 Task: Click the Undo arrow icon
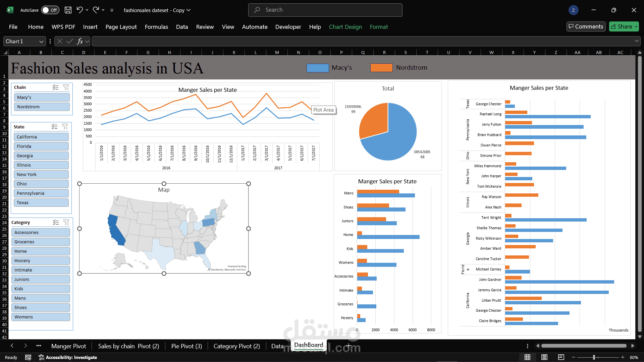pos(79,10)
